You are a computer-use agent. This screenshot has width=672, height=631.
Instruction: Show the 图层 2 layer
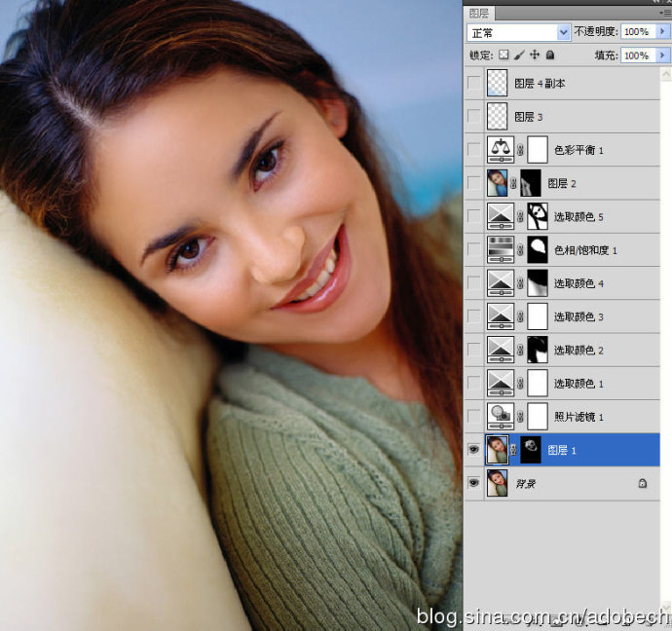[474, 183]
